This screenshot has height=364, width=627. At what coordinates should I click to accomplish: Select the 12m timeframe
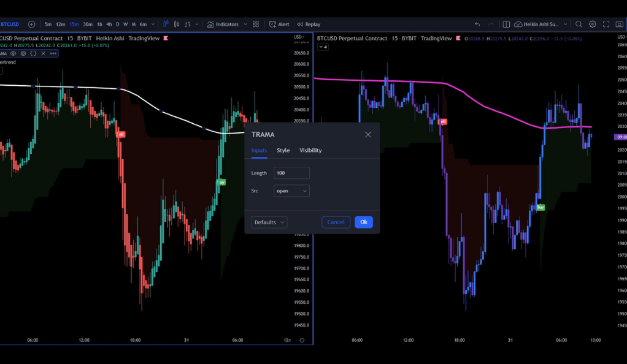pyautogui.click(x=60, y=25)
